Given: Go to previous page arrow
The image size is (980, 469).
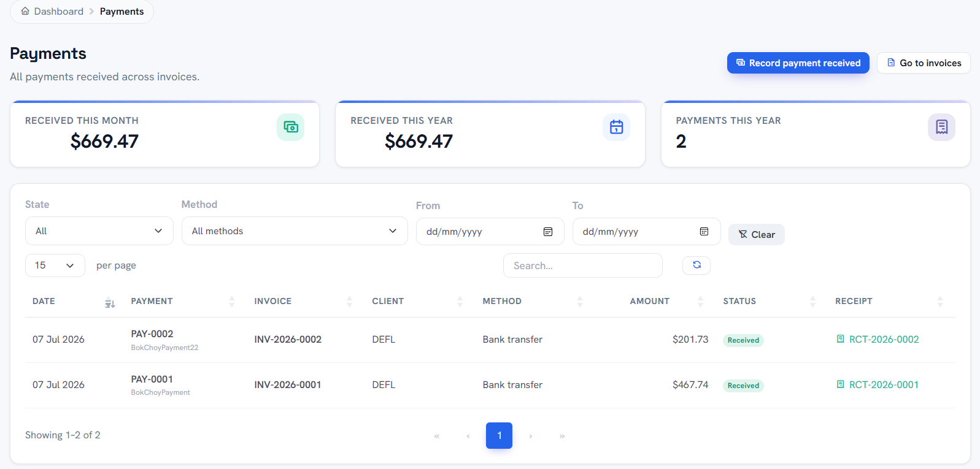Looking at the screenshot, I should click(468, 436).
